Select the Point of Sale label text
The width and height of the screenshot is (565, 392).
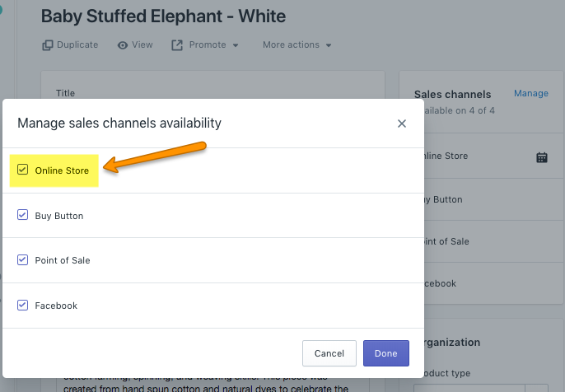click(63, 260)
